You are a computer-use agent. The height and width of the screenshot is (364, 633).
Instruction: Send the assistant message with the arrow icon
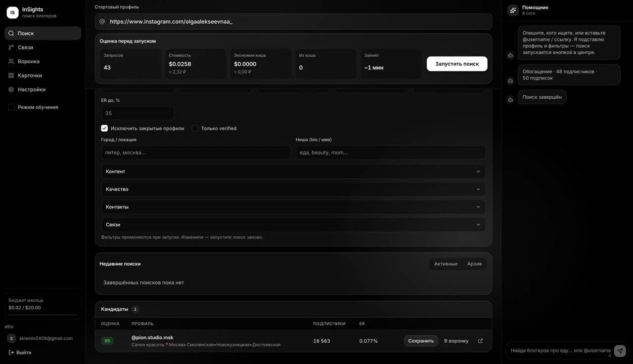[620, 350]
